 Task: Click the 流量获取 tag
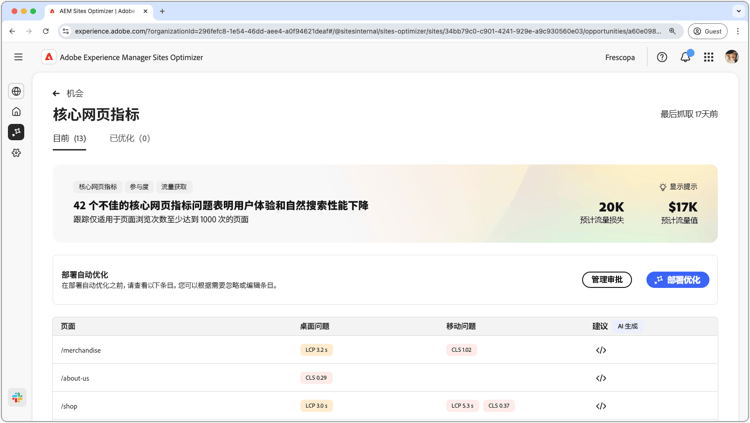point(174,187)
